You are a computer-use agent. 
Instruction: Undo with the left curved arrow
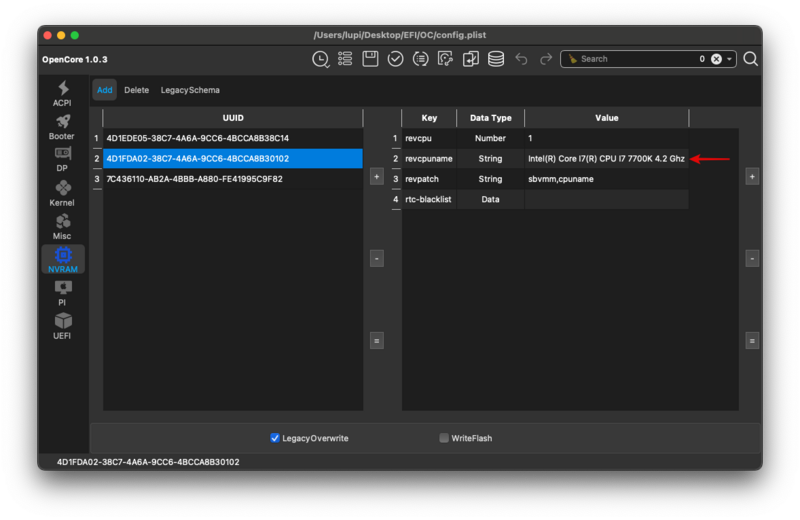coord(521,59)
